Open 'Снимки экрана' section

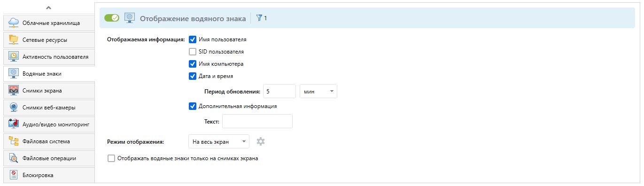(x=49, y=90)
